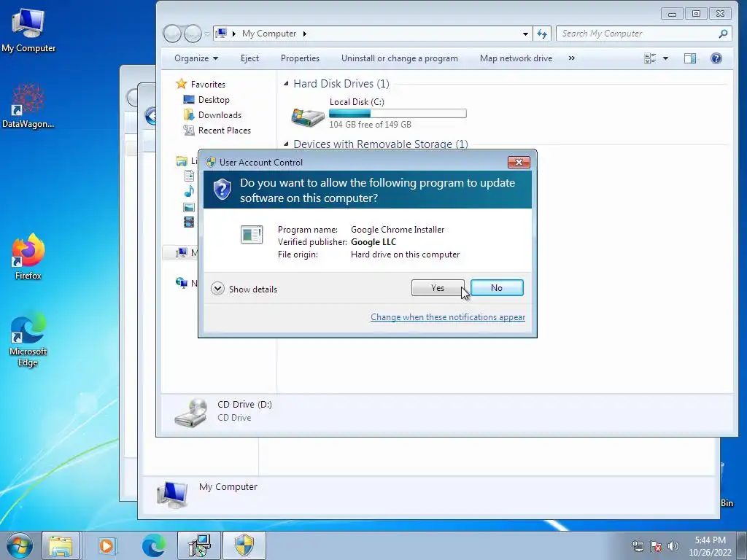Expand arrow after My Computer in address bar

304,34
